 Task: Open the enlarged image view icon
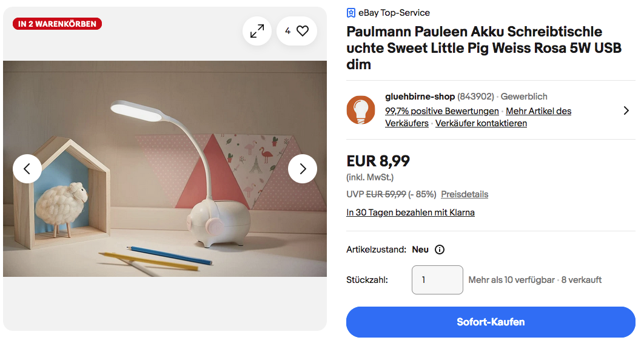click(x=257, y=31)
